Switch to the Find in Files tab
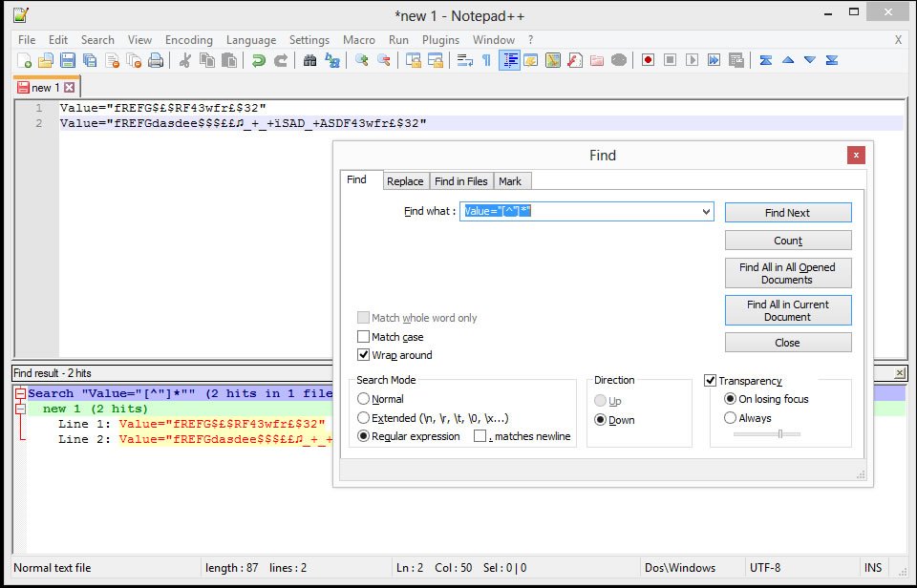 click(460, 181)
